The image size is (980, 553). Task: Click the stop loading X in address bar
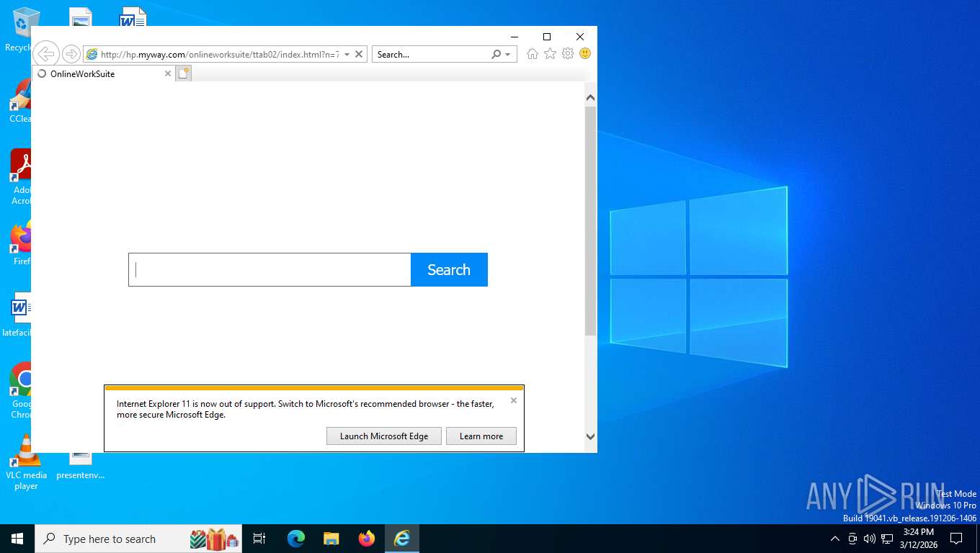[x=359, y=54]
